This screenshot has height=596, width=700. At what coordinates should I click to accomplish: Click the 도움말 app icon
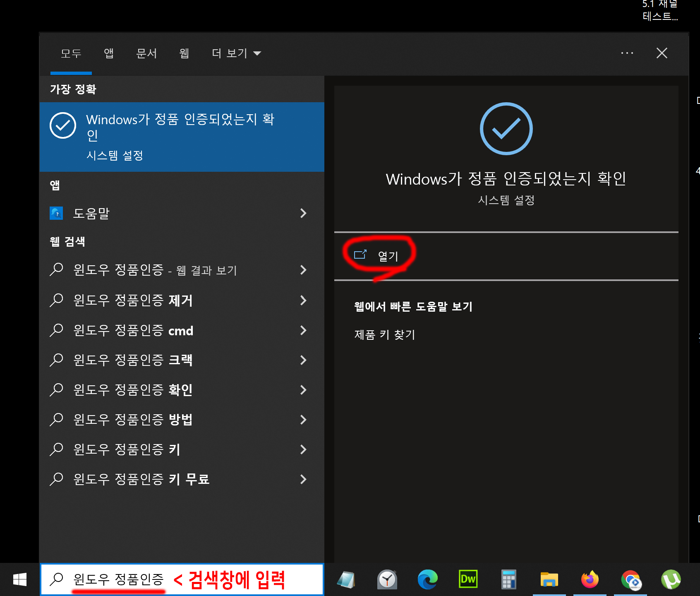[56, 213]
